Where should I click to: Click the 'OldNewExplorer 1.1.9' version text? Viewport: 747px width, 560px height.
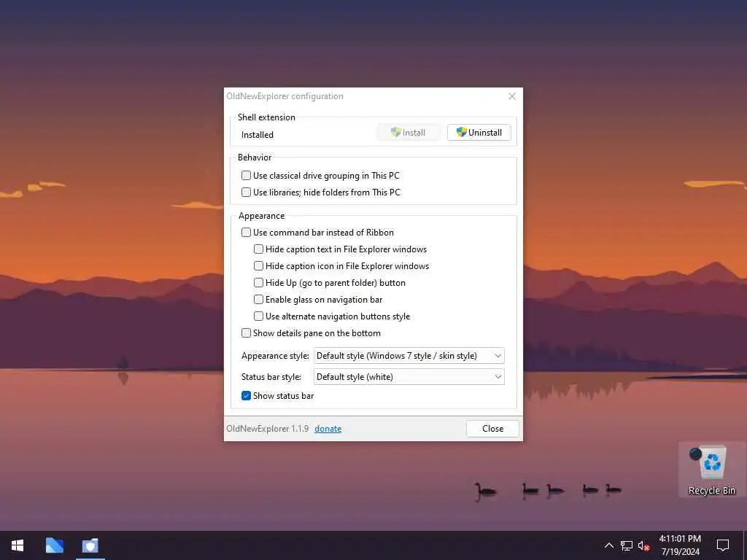pos(267,429)
